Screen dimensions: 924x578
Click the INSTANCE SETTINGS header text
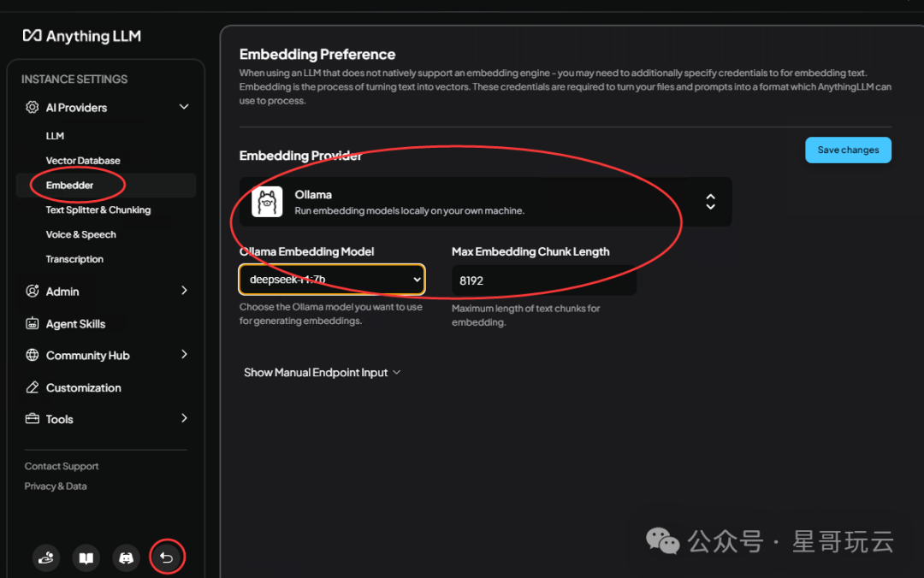(74, 79)
